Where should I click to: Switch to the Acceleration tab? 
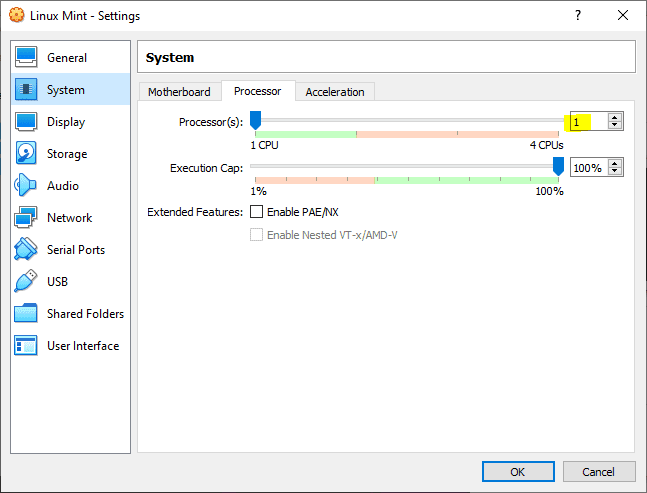[335, 92]
